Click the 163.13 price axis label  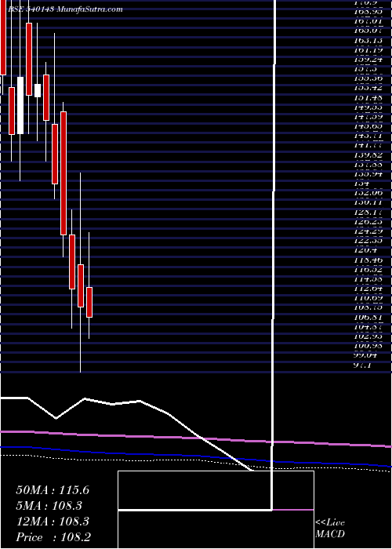368,40
